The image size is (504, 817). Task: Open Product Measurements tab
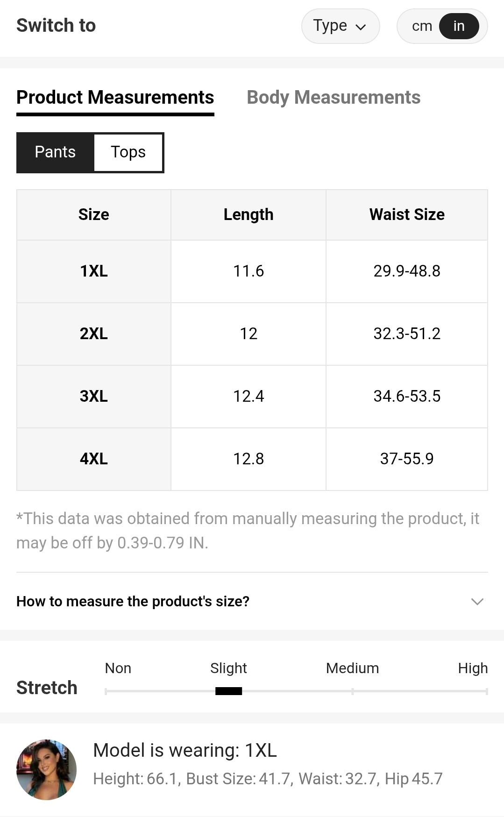(x=115, y=98)
